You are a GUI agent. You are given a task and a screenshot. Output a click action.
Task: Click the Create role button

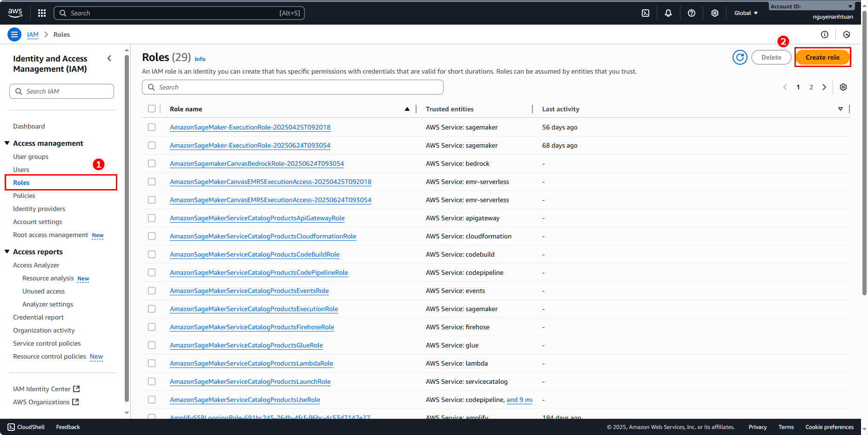point(822,57)
